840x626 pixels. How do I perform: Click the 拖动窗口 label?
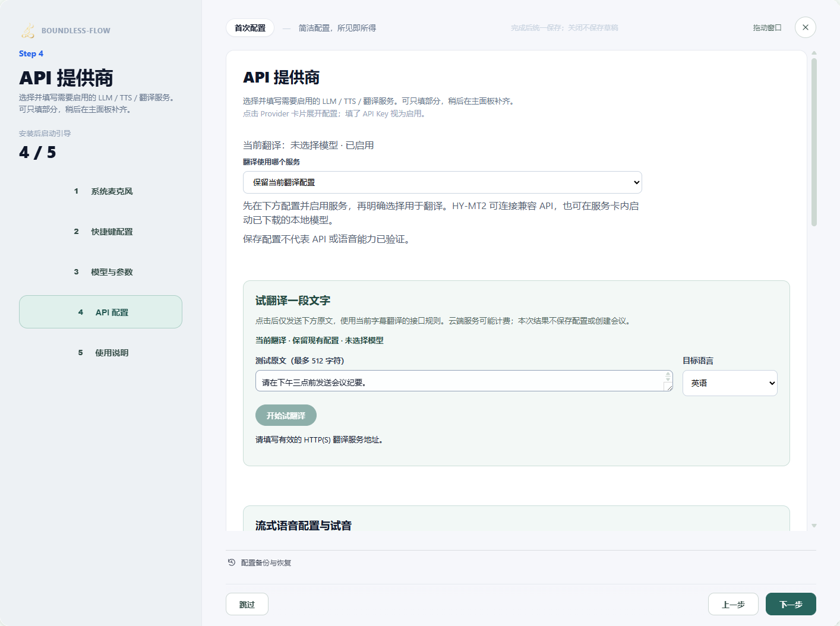pyautogui.click(x=767, y=28)
